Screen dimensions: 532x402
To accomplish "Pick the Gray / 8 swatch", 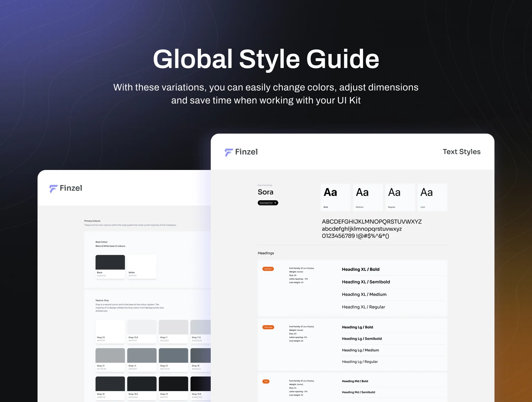I will coord(110,388).
